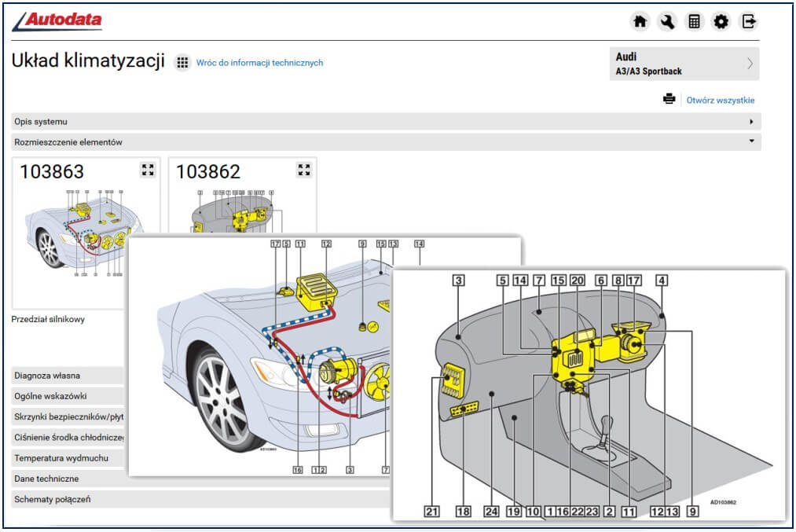Collapse the Rozmieszczenie elementów section
This screenshot has width=796, height=532.
pos(386,142)
